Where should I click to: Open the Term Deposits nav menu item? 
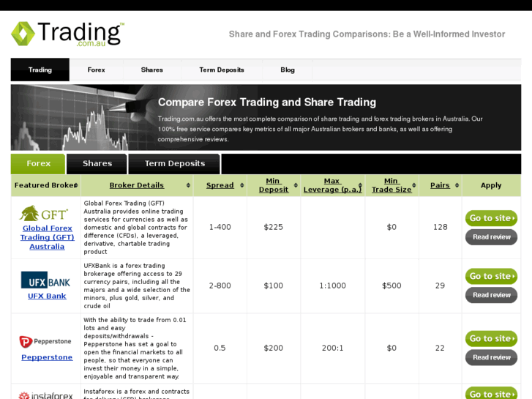222,70
